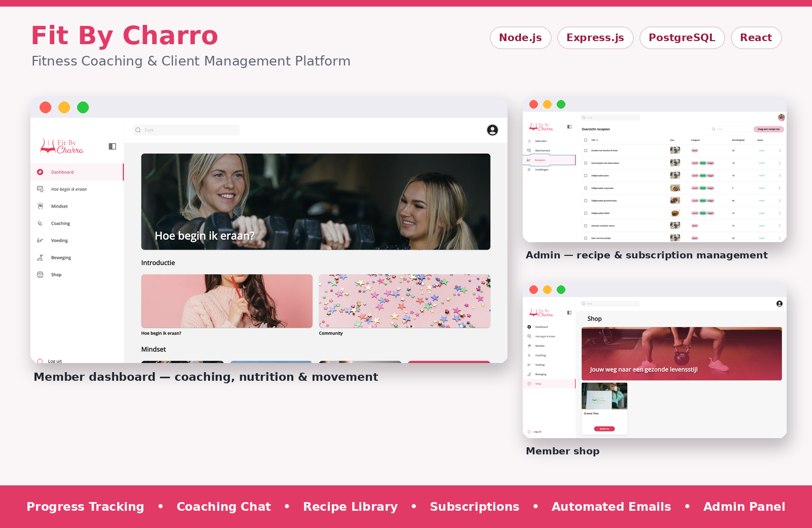Open the profile avatar in member dashboard window
812x528 pixels.
pos(492,130)
